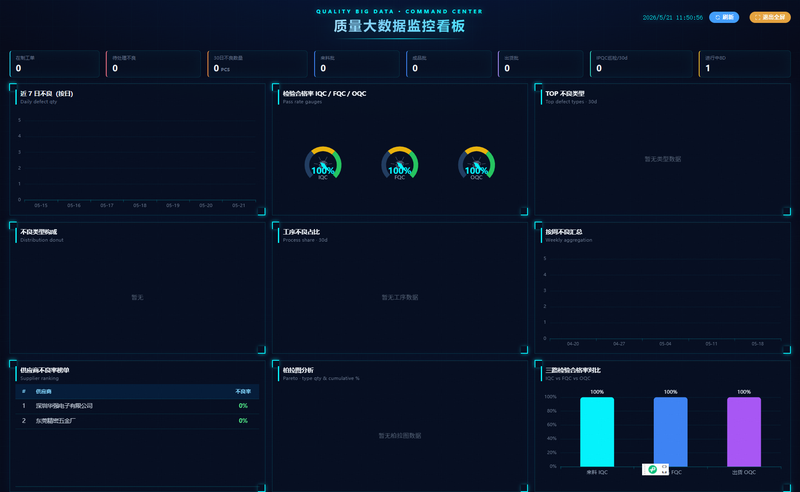
Task: Click the cyan 来料 IQC bar
Action: click(x=597, y=432)
